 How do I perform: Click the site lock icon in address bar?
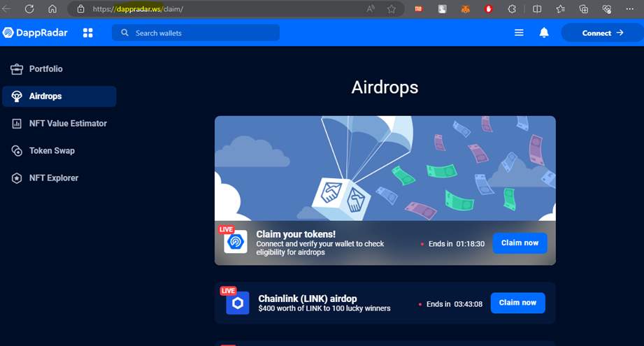click(80, 9)
